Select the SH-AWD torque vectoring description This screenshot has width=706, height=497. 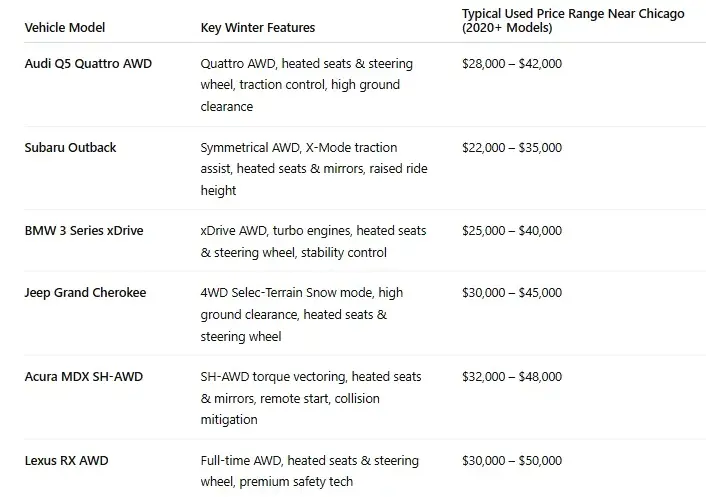click(x=310, y=398)
